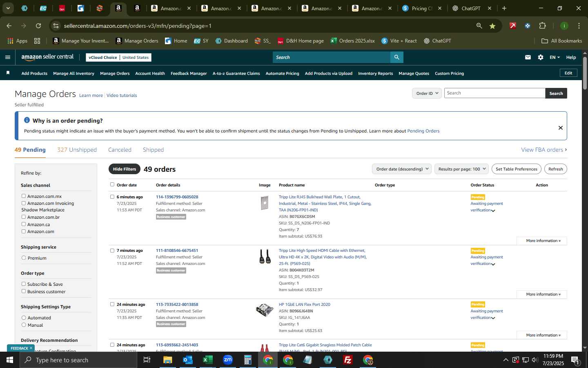
Task: Reload the page with browser refresh
Action: [x=38, y=26]
